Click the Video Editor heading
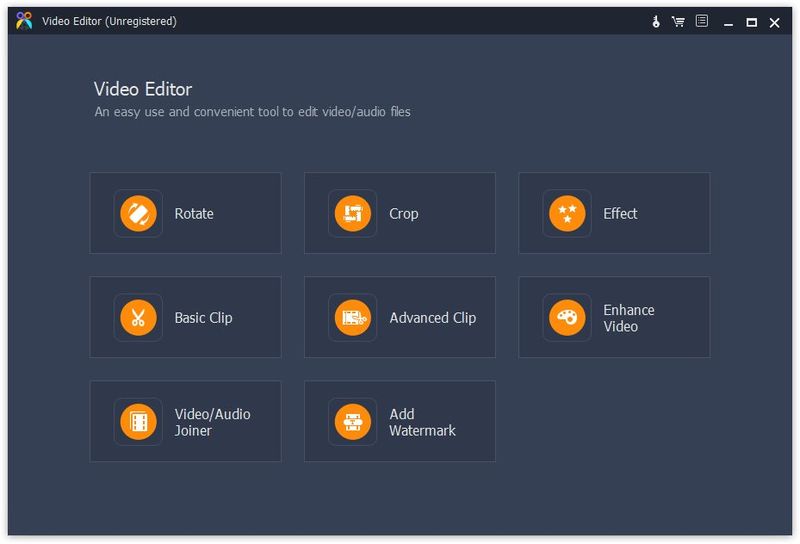This screenshot has height=544, width=800. point(143,89)
